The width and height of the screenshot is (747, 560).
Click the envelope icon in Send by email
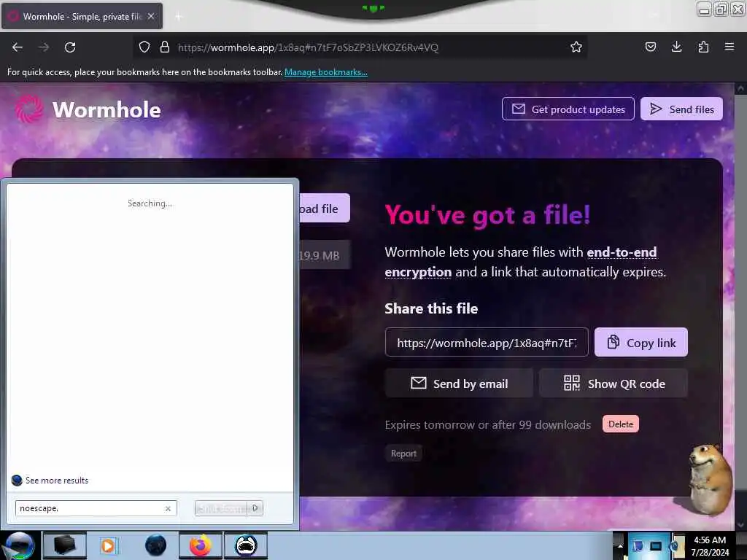pyautogui.click(x=418, y=383)
